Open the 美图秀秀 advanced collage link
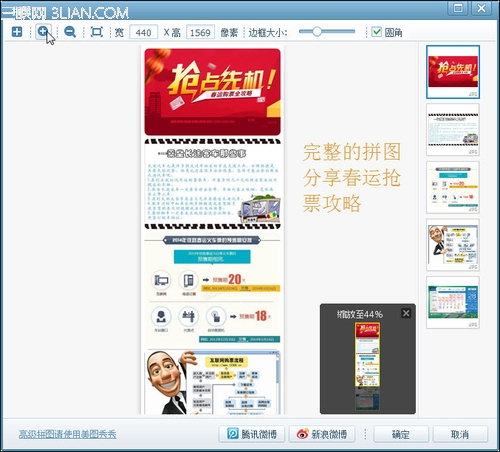500x452 pixels. point(68,434)
